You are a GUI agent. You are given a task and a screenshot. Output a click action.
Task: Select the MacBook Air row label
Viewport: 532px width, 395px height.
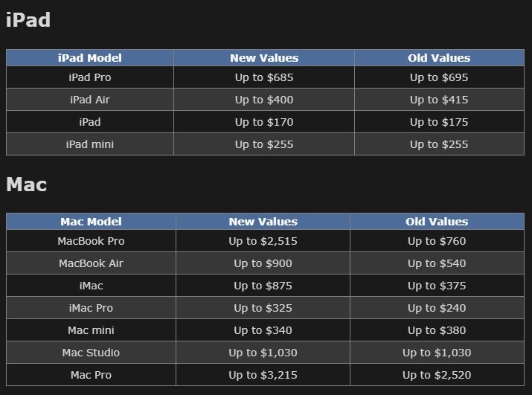91,263
